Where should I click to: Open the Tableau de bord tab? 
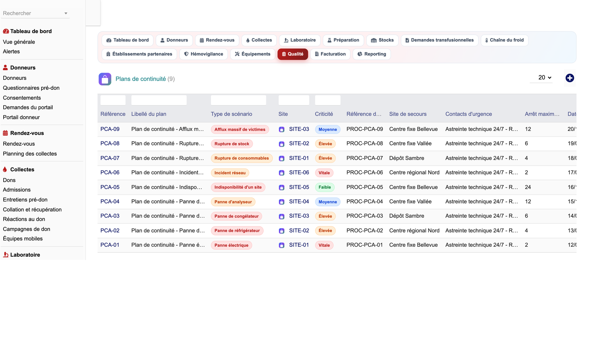pos(127,40)
